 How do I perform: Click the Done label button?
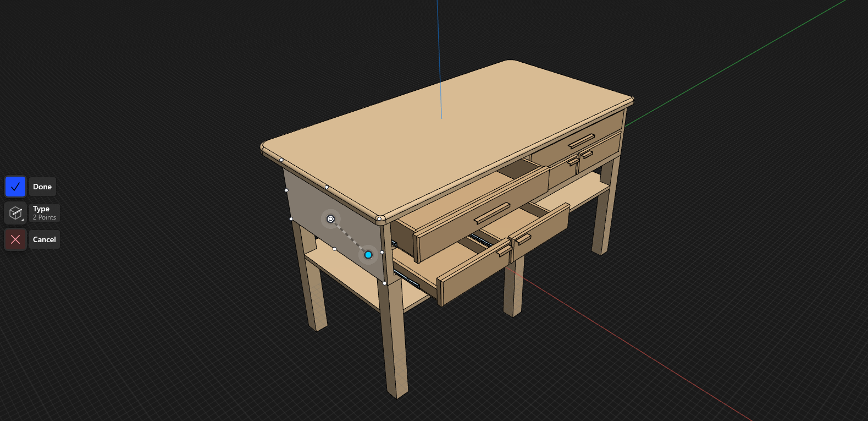[x=42, y=187]
